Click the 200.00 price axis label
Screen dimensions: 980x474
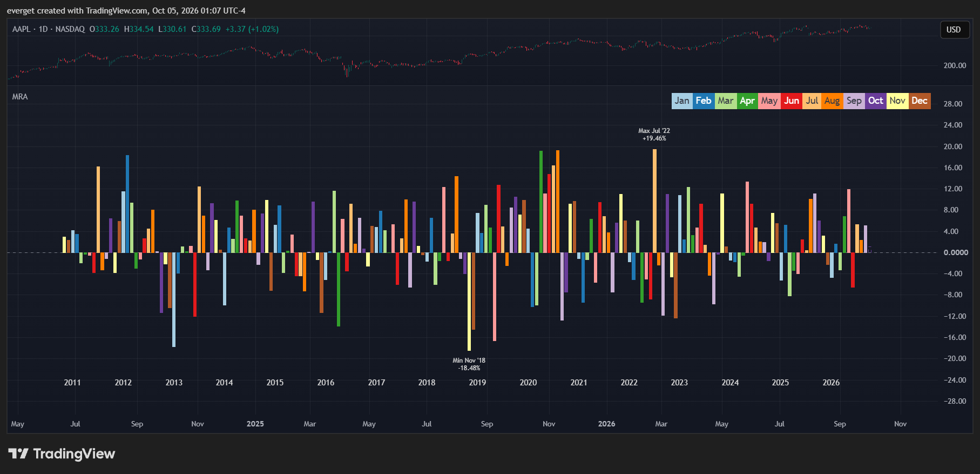[x=955, y=65]
